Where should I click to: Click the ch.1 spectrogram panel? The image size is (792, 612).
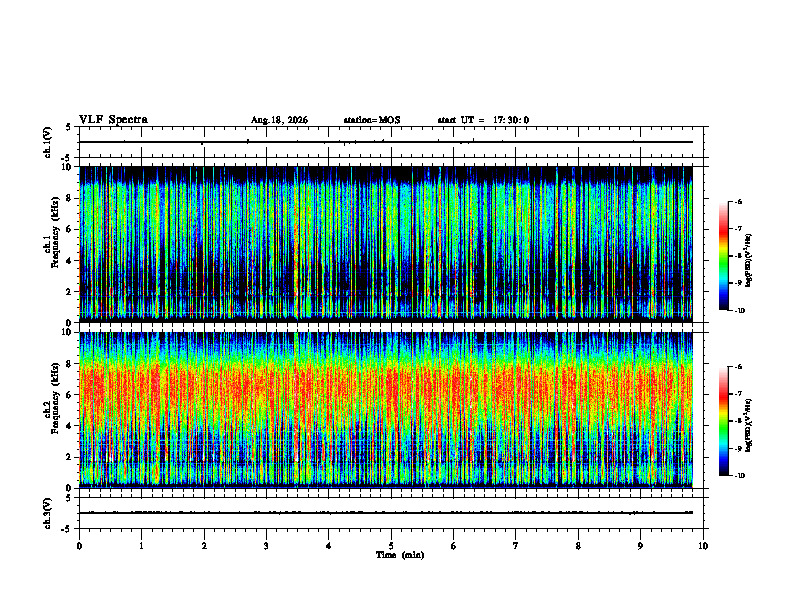pyautogui.click(x=386, y=244)
